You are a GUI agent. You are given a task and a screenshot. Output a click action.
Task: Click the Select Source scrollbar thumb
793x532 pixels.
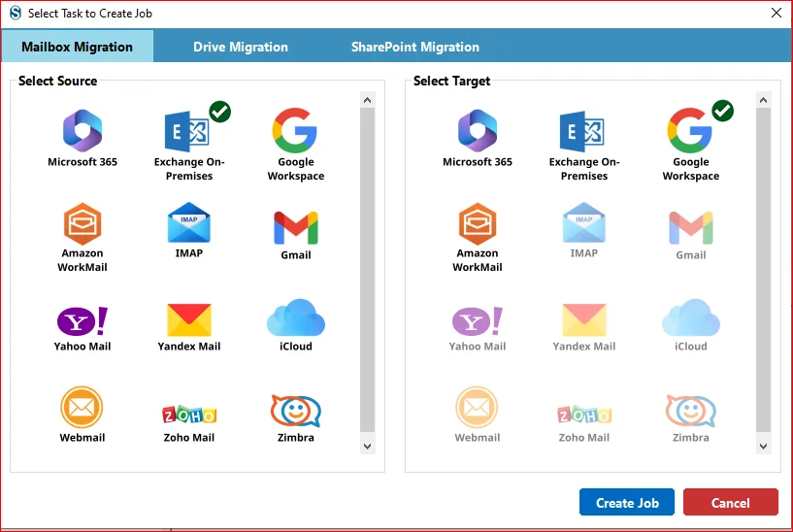(367, 270)
